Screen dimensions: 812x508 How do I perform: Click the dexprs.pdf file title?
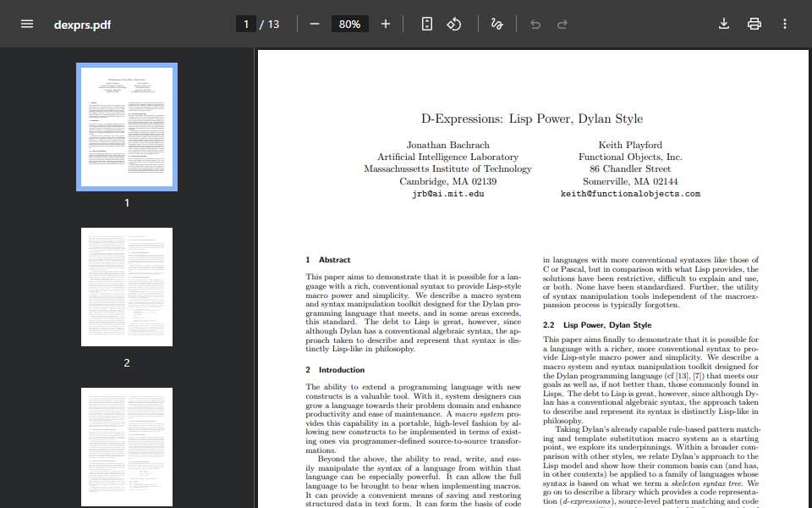[x=82, y=25]
